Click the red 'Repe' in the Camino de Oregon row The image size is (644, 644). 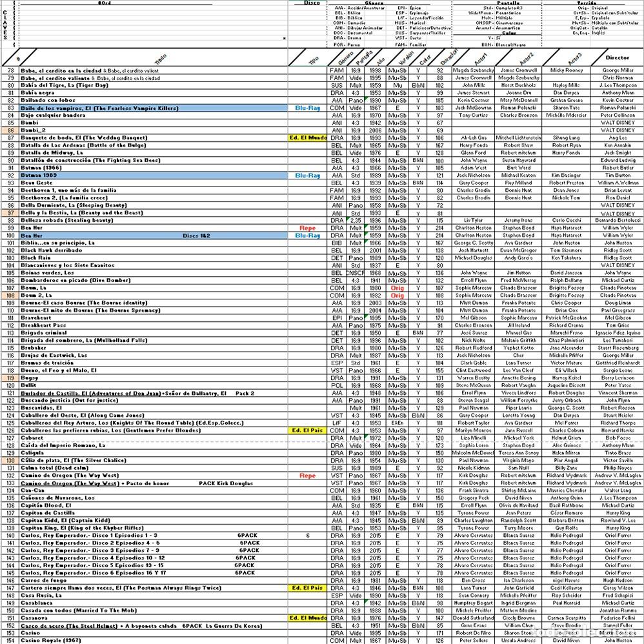[x=307, y=476]
